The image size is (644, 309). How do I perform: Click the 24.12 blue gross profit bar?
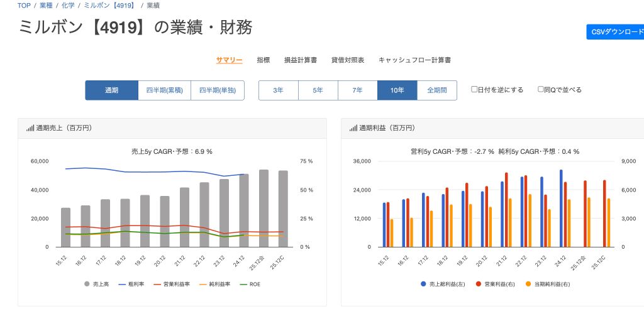[561, 209]
